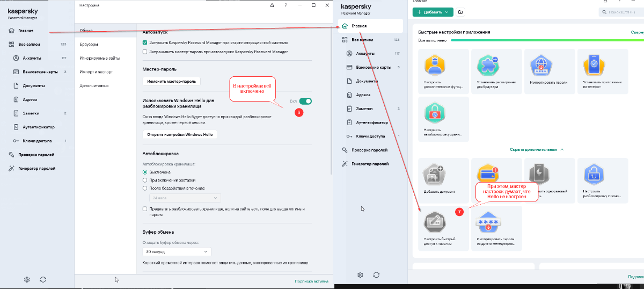Viewport: 644px width, 289px height.
Task: Open Адреса in the left window sidebar
Action: tap(30, 99)
